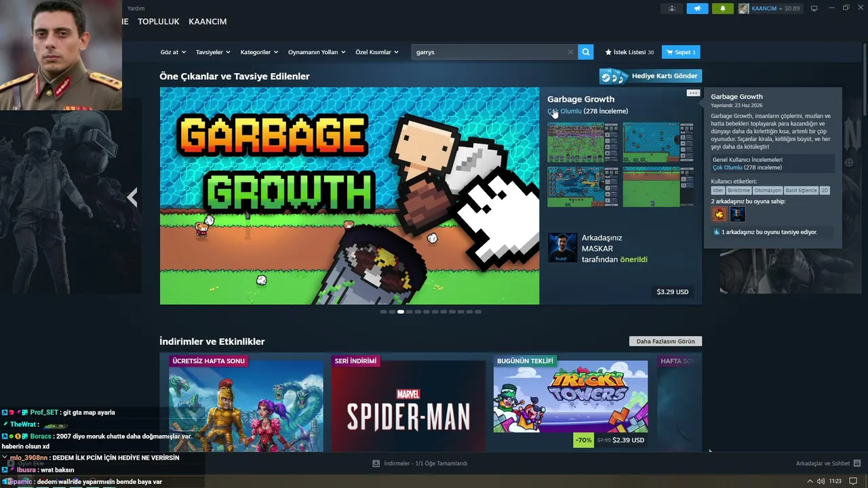Expand the Kategoriler dropdown
868x488 pixels.
(259, 52)
